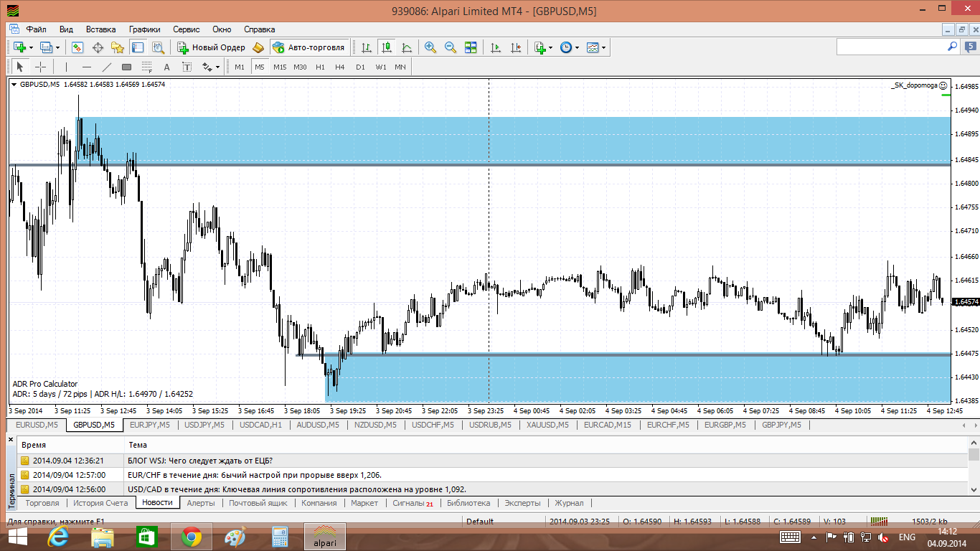Switch to the EURUSD,M5 chart tab
Image resolution: width=980 pixels, height=551 pixels.
click(37, 425)
